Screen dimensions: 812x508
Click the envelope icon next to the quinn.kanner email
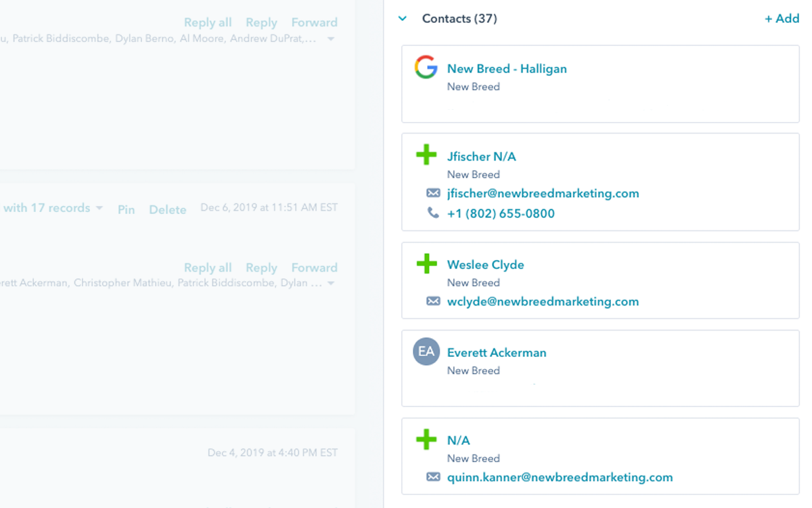[x=433, y=478]
